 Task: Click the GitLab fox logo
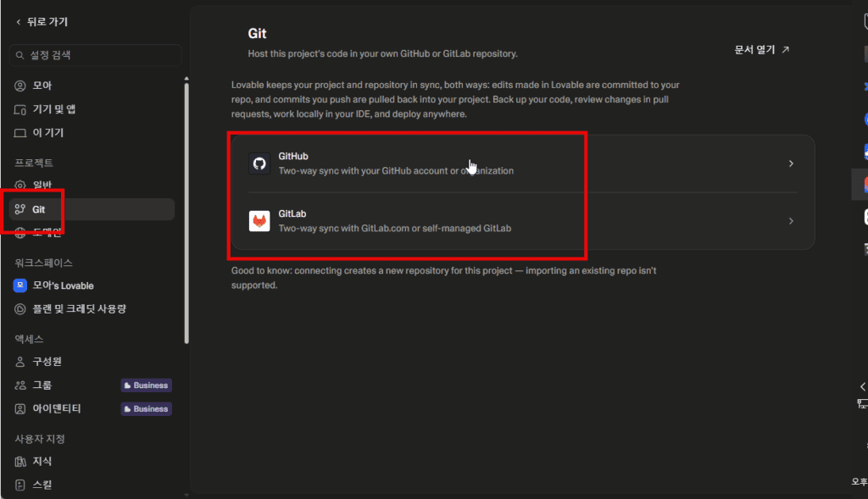(x=259, y=221)
